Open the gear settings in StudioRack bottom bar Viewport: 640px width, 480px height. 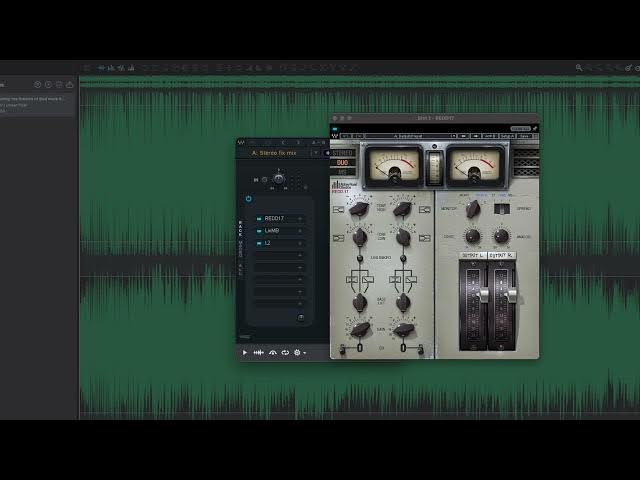pos(297,353)
